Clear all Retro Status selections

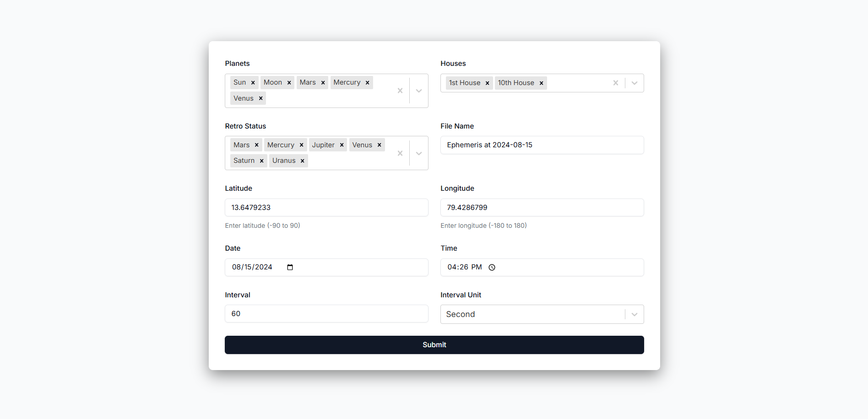(x=400, y=153)
